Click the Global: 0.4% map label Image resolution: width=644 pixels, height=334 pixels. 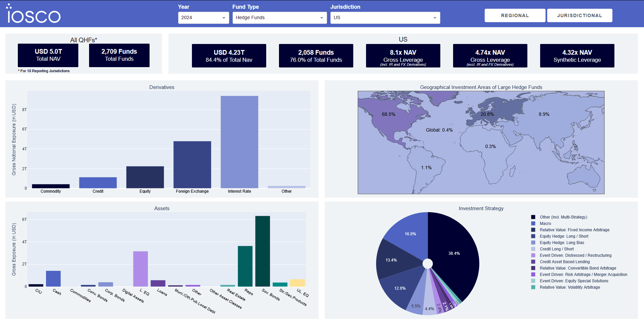point(439,130)
